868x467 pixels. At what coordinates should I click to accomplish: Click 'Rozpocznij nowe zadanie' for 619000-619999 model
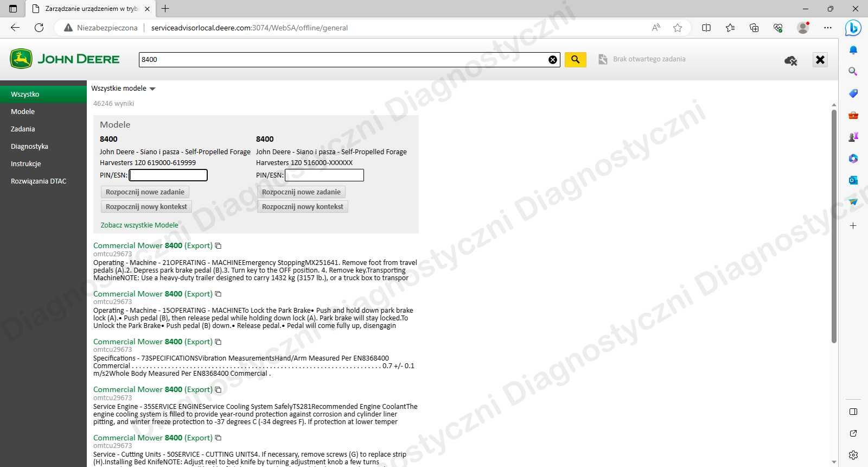145,192
